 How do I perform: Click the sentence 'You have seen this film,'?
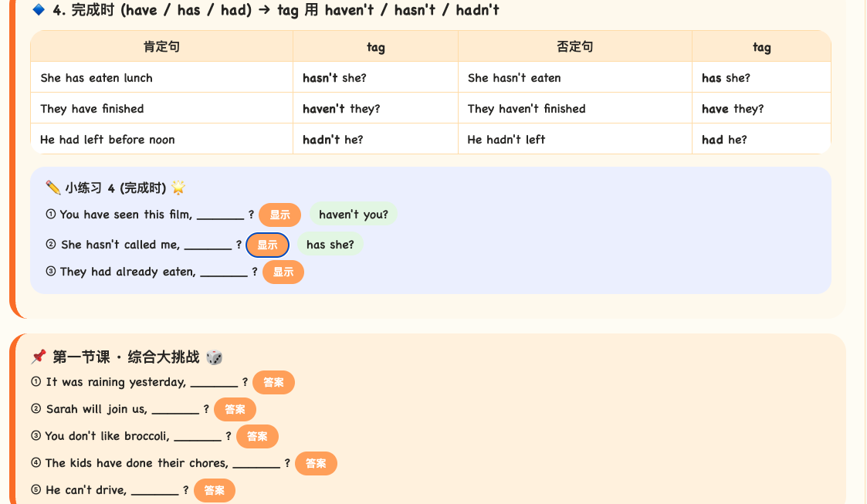[x=126, y=215]
